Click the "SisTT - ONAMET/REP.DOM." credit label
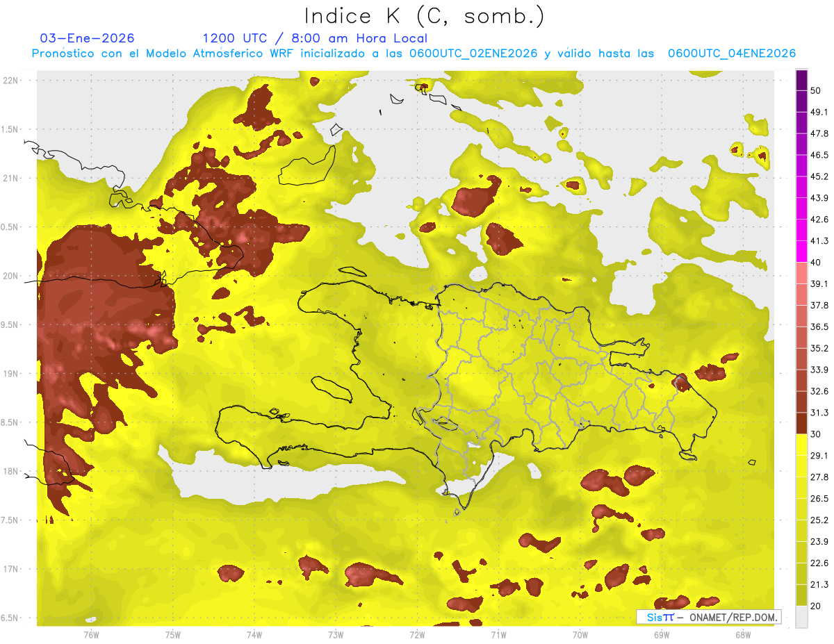The width and height of the screenshot is (834, 644). pyautogui.click(x=710, y=617)
